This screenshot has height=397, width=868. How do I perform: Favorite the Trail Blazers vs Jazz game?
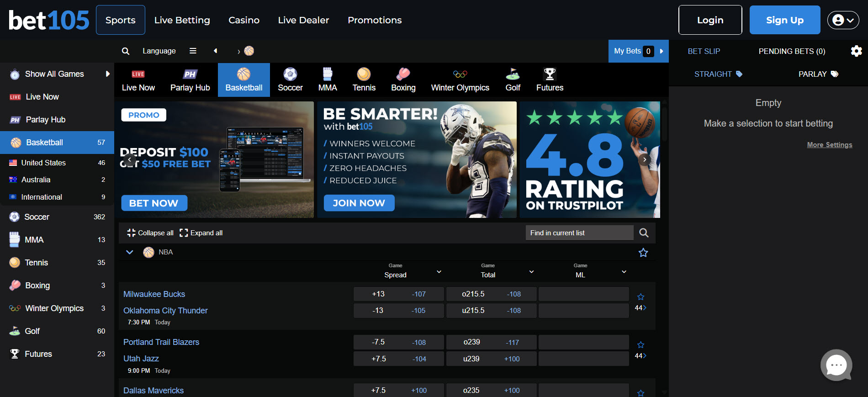[x=641, y=345]
